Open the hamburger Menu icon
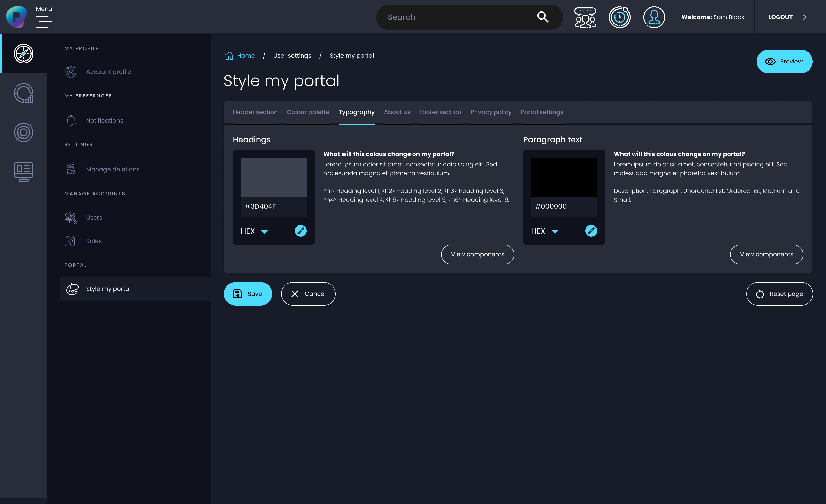Image resolution: width=826 pixels, height=504 pixels. [44, 21]
